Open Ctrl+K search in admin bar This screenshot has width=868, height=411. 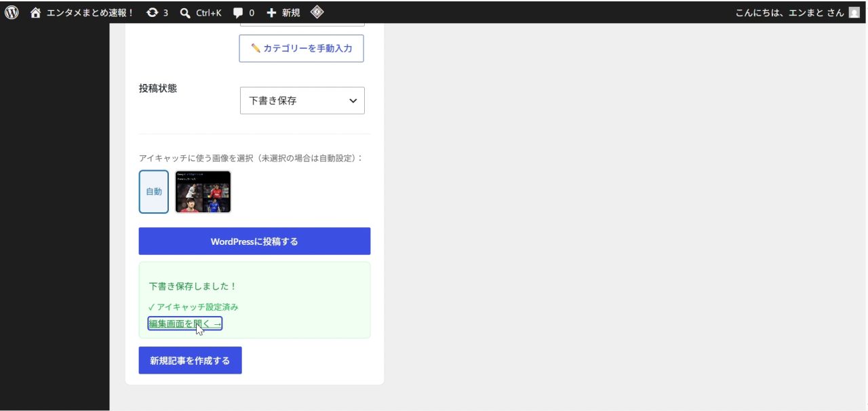click(x=201, y=12)
